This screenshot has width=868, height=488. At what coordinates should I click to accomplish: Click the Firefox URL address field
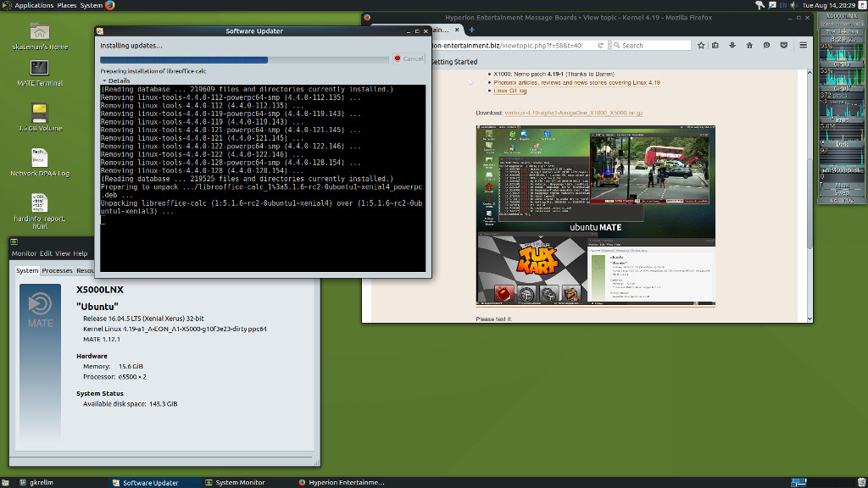tap(512, 46)
